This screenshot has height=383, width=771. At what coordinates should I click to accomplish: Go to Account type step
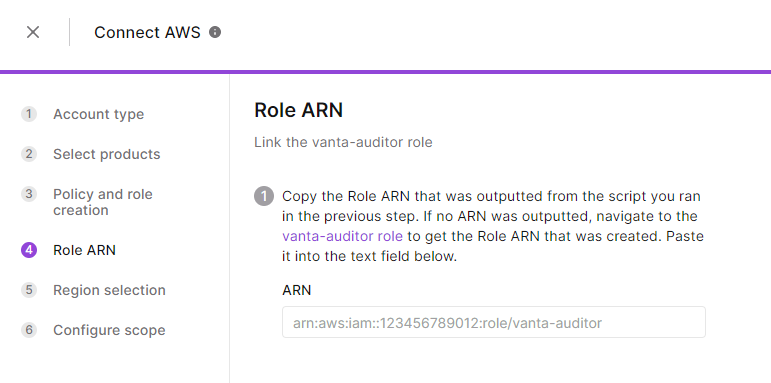[x=98, y=114]
